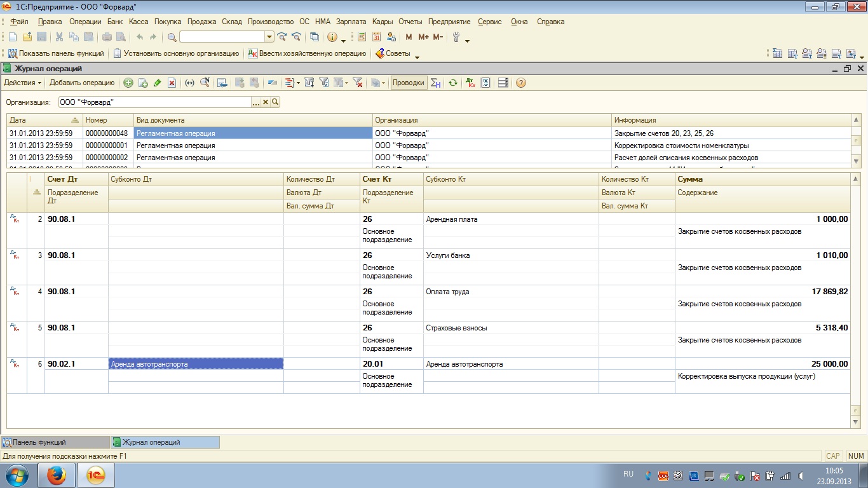Open the Отчеты menu

click(410, 22)
